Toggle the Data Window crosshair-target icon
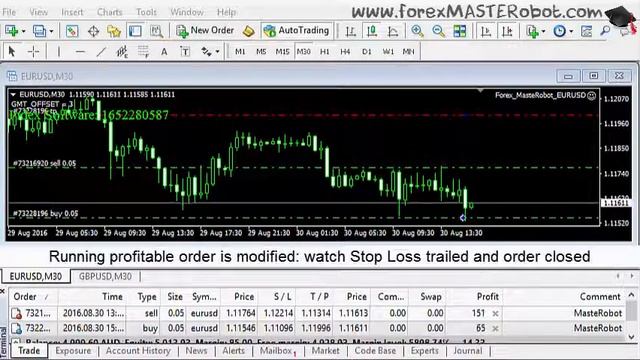The width and height of the screenshot is (640, 360). pos(93,31)
